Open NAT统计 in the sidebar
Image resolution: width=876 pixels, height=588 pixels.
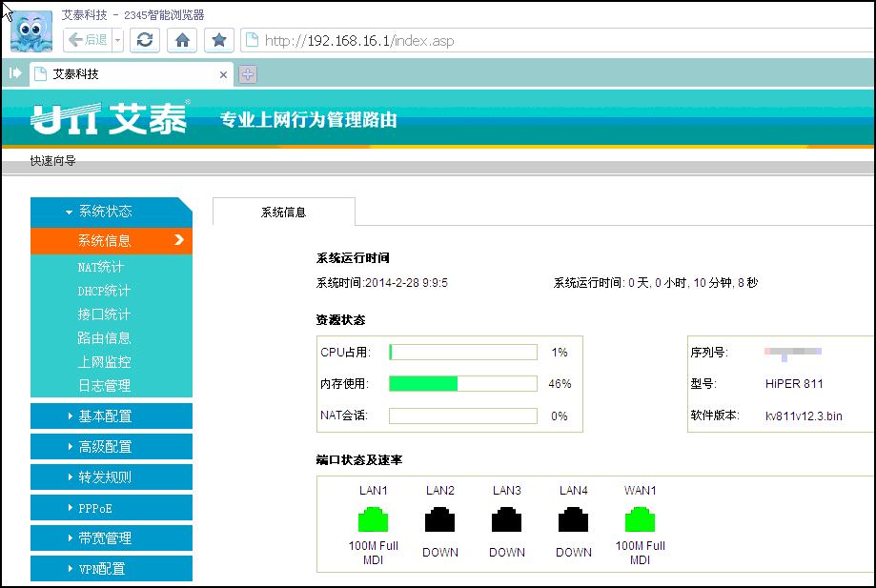tap(100, 267)
